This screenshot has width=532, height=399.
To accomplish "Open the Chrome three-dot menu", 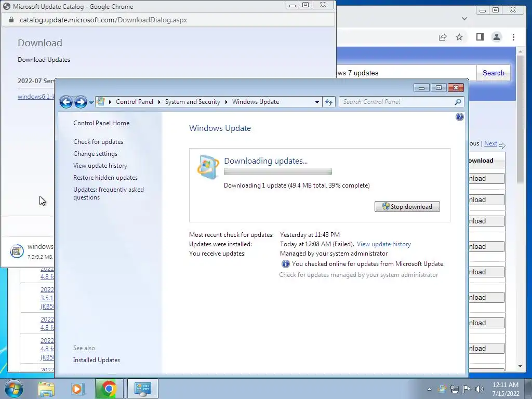I will (513, 37).
